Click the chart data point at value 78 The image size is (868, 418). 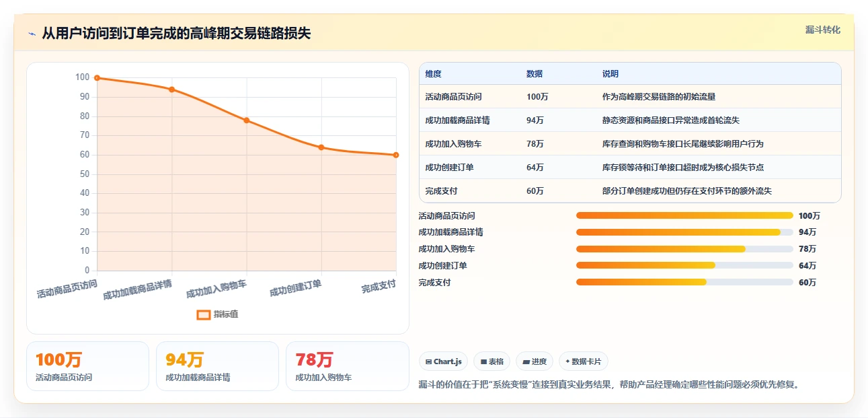[247, 120]
